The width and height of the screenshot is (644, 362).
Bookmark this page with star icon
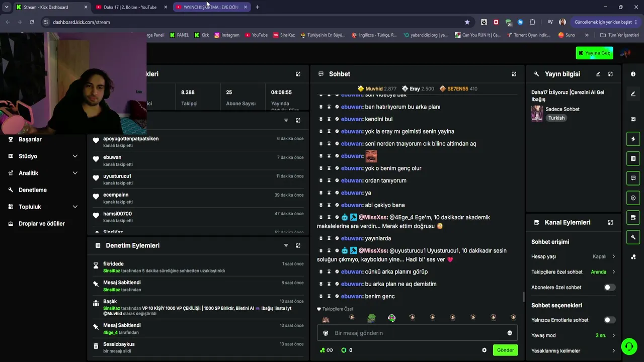[467, 22]
